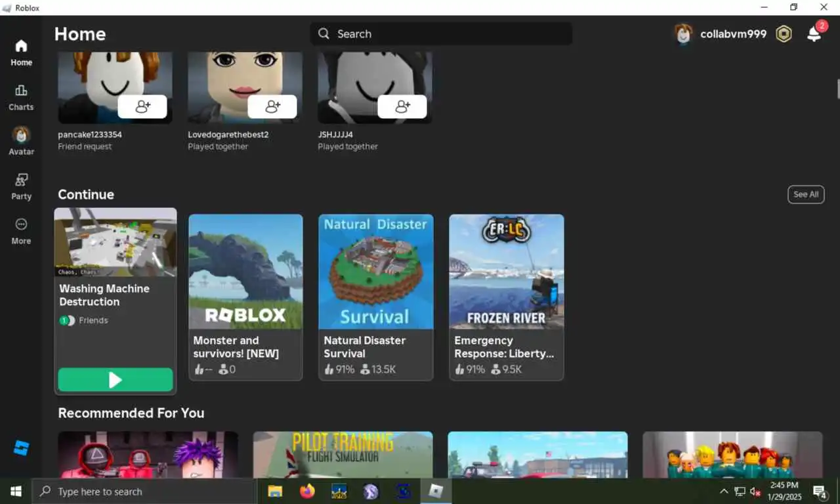Image resolution: width=840 pixels, height=504 pixels.
Task: Open the Natural Disaster Survival game thumbnail
Action: (376, 272)
